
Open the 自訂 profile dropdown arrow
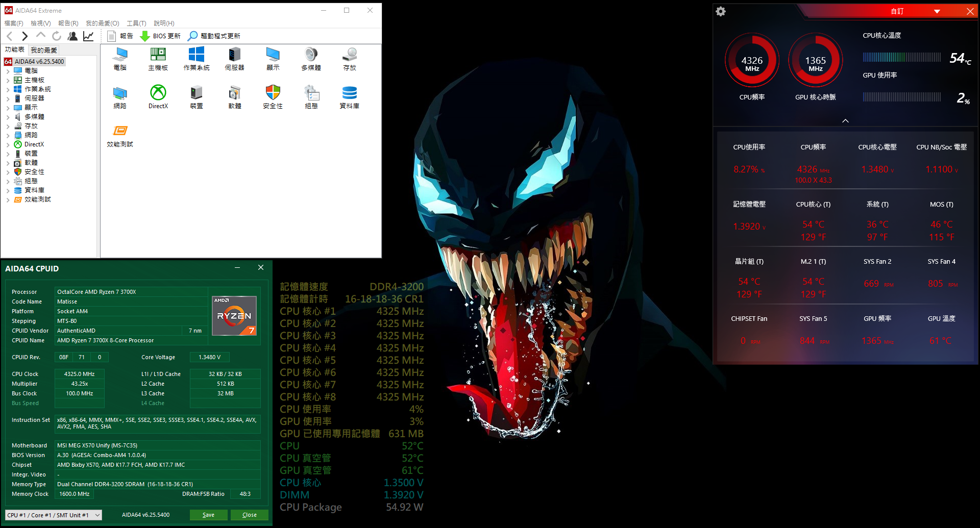click(x=937, y=11)
